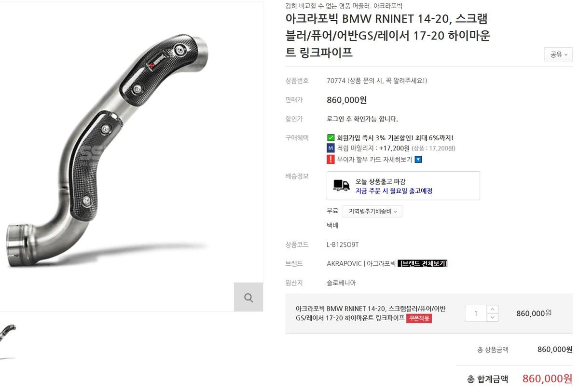Screen dimensions: 579x392
Task: Expand the 지역별추가배송비 dropdown
Action: [372, 211]
